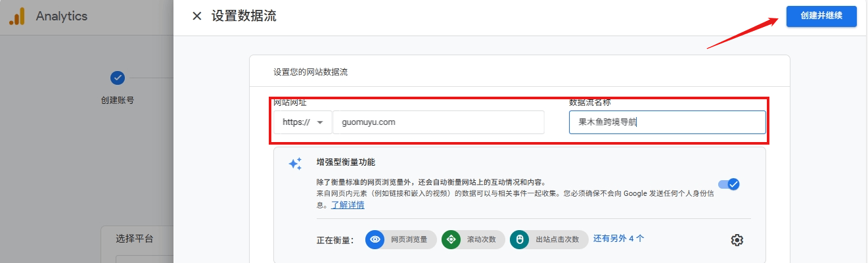Viewport: 868px width, 263px height.
Task: Click the 设置您的网站数据流 card header
Action: pyautogui.click(x=310, y=72)
